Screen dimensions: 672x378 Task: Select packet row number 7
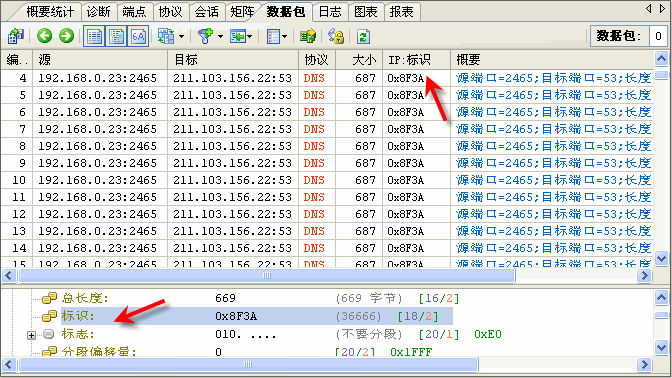point(327,129)
